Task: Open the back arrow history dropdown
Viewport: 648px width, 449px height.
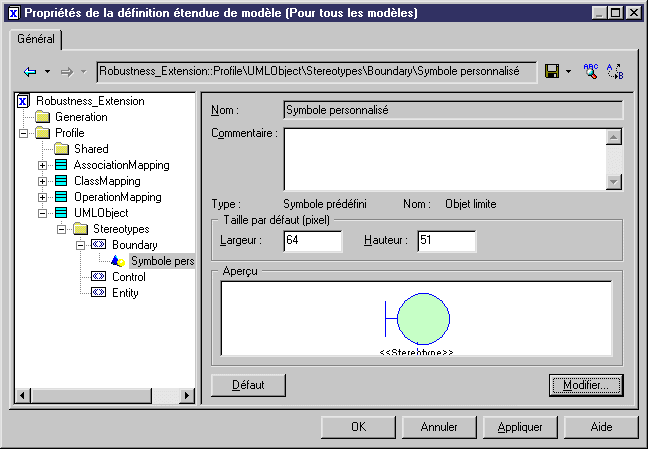Action: (48, 72)
